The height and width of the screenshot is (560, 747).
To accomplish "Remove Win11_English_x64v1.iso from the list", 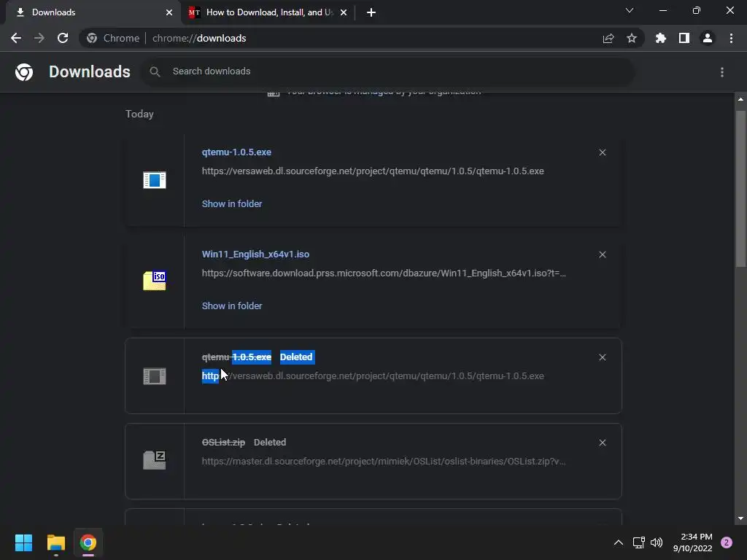I will 602,254.
